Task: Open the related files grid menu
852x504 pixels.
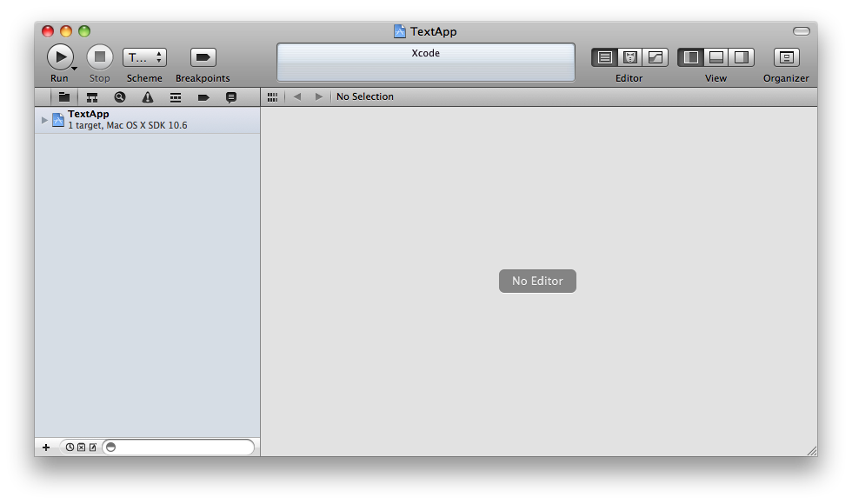Action: point(272,96)
